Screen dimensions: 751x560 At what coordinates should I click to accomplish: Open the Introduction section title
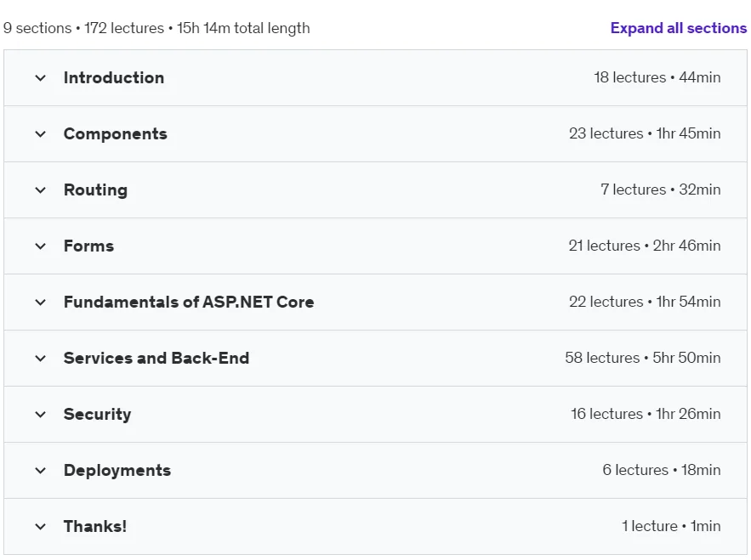click(114, 77)
